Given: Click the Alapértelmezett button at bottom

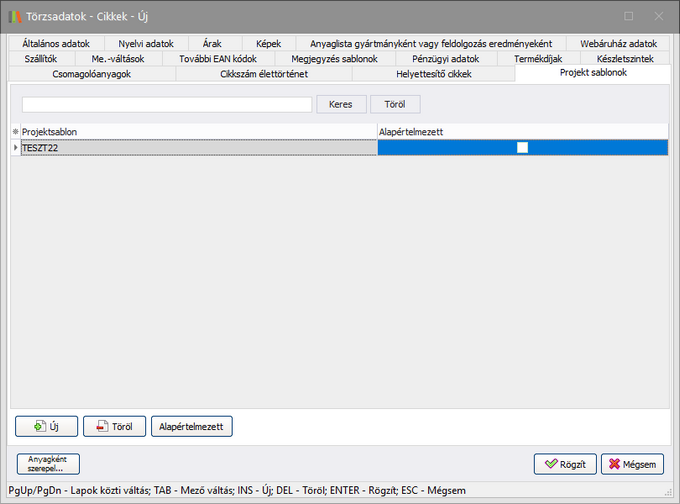Looking at the screenshot, I should click(x=192, y=427).
